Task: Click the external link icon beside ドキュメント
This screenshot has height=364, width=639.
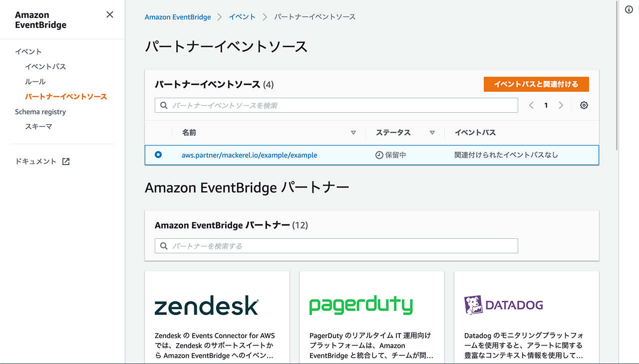Action: (x=66, y=162)
